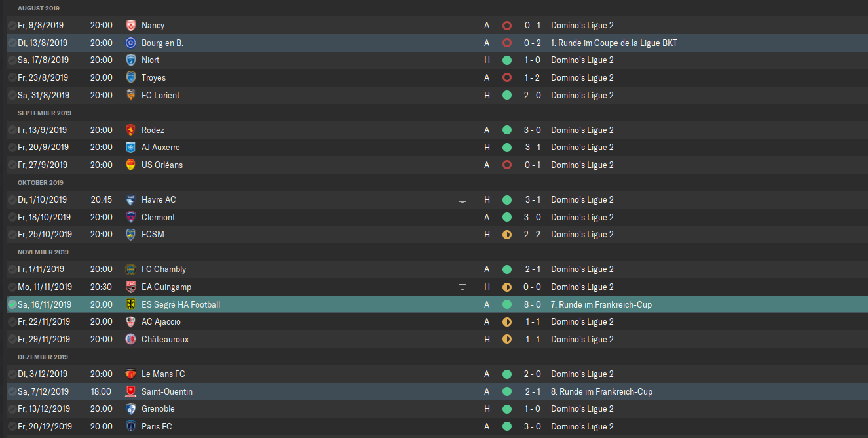868x438 pixels.
Task: Click the Saint-Quentin club crest
Action: tap(130, 391)
